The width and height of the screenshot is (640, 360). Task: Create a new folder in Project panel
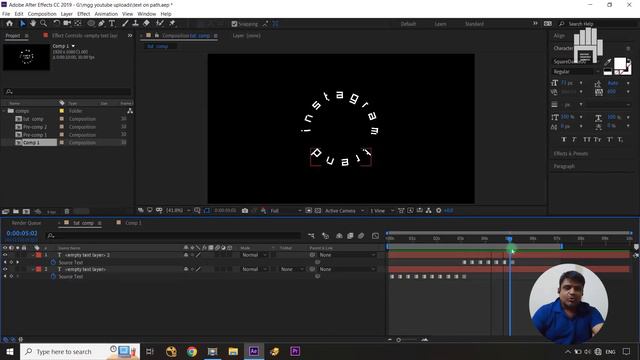pyautogui.click(x=16, y=211)
